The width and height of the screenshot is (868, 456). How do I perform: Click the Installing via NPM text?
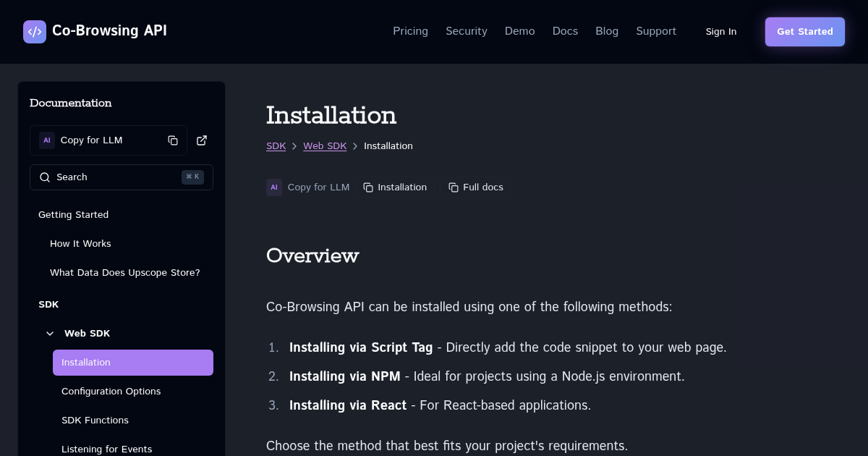[345, 376]
